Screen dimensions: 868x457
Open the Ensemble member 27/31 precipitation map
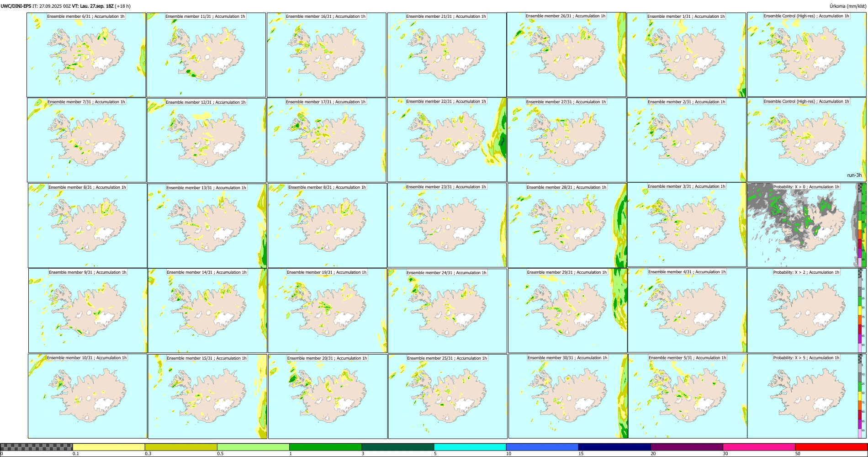567,140
